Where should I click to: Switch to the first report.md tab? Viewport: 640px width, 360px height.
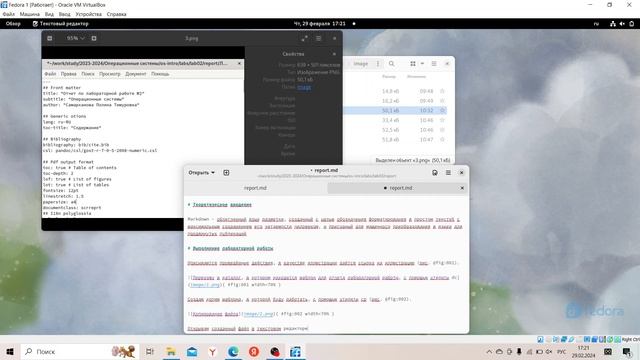[x=256, y=188]
